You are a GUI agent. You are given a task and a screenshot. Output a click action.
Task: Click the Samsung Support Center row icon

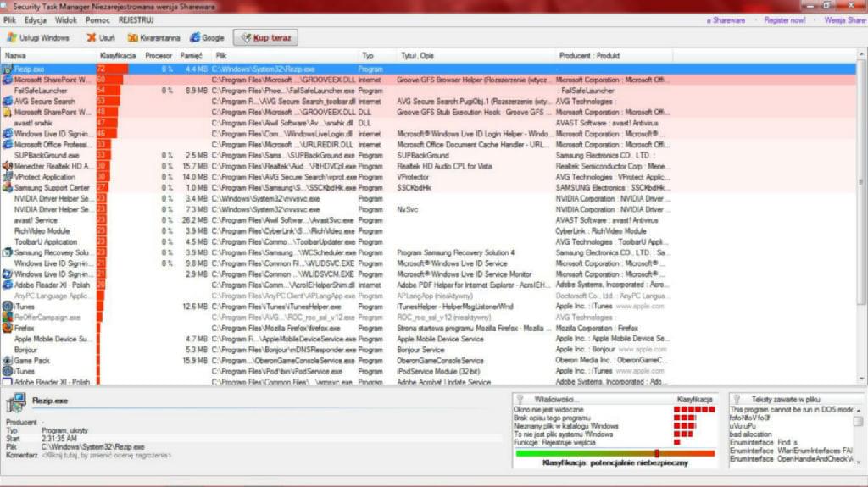tap(7, 188)
